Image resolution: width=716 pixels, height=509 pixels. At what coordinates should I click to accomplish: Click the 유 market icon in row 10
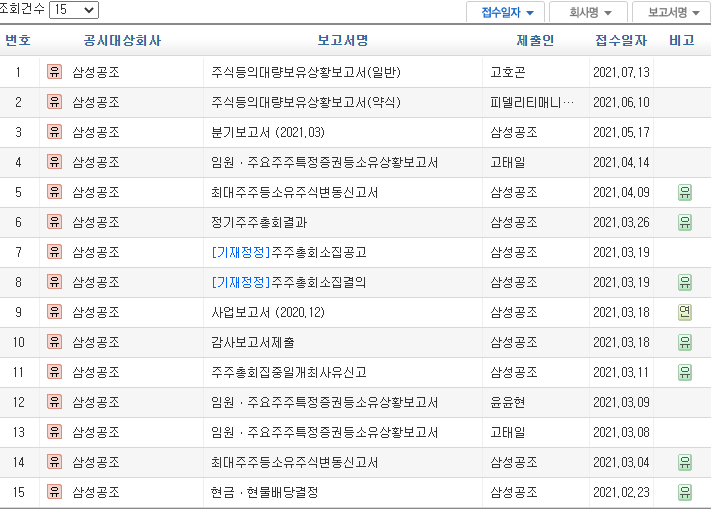click(x=54, y=342)
